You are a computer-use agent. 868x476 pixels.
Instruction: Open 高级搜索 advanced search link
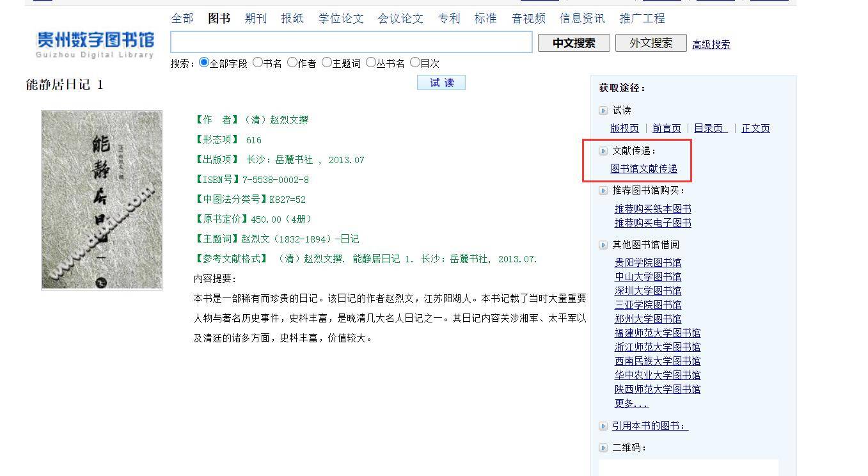[x=711, y=44]
